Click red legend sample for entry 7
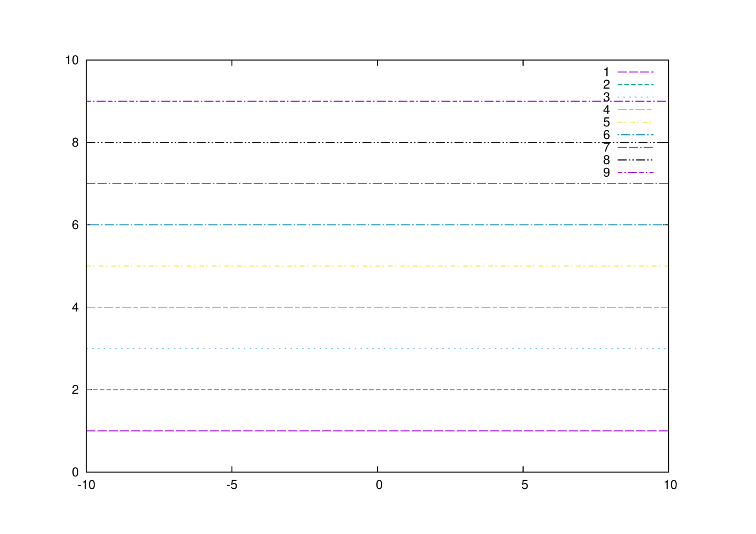756x534 pixels. 635,148
